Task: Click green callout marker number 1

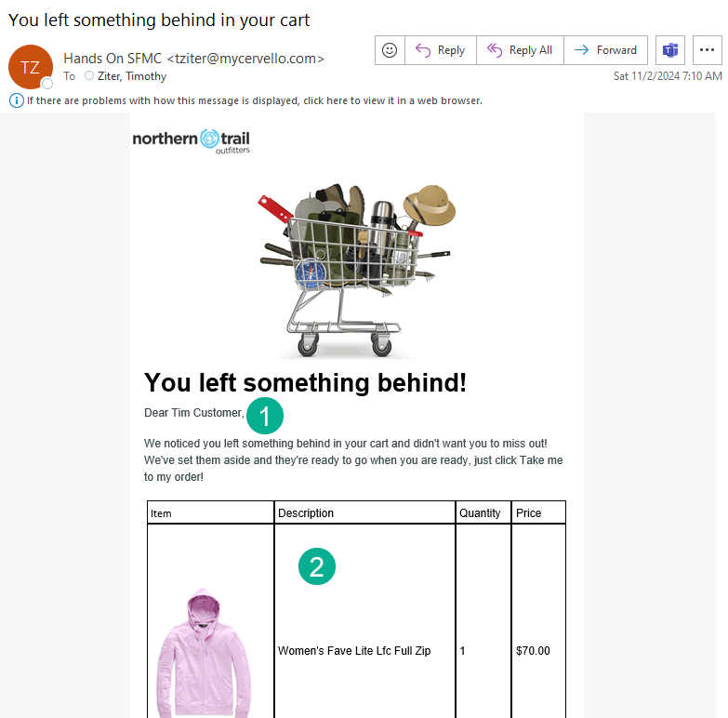Action: point(265,416)
